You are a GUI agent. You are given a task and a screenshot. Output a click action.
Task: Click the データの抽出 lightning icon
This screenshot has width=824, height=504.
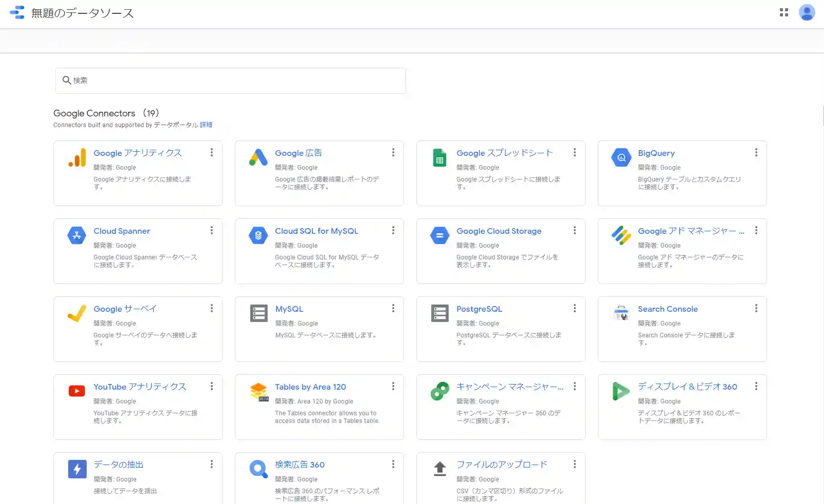(x=77, y=469)
